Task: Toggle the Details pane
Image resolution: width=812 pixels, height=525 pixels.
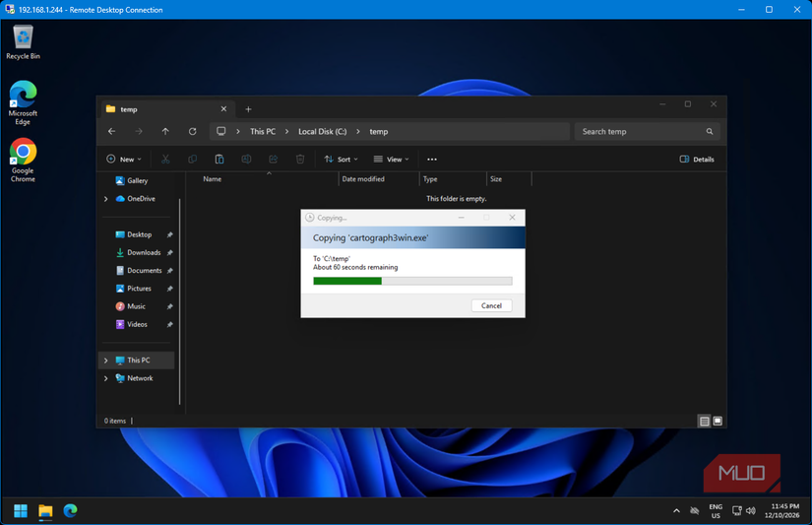Action: click(x=697, y=160)
